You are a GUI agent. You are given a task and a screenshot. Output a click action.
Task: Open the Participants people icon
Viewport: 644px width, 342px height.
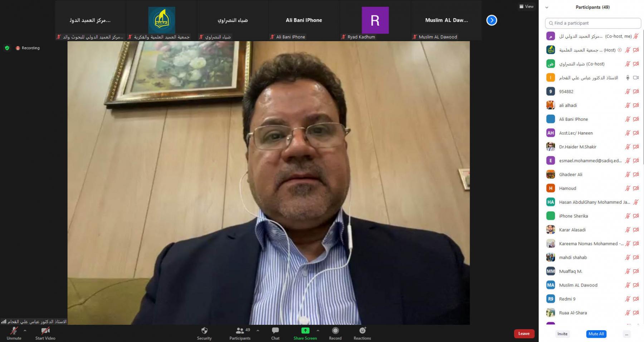tap(240, 331)
